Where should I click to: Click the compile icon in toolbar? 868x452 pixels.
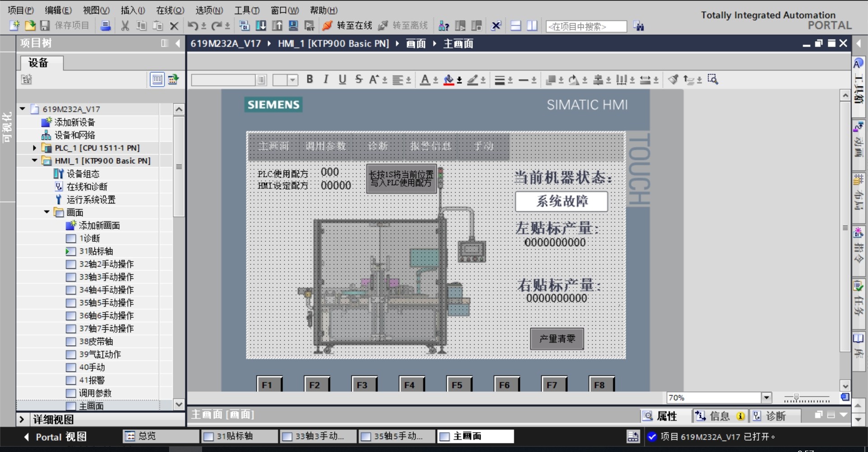pos(244,26)
